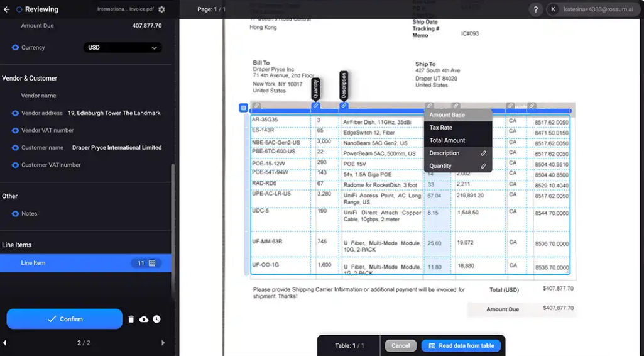Open document settings gear icon

(x=162, y=9)
